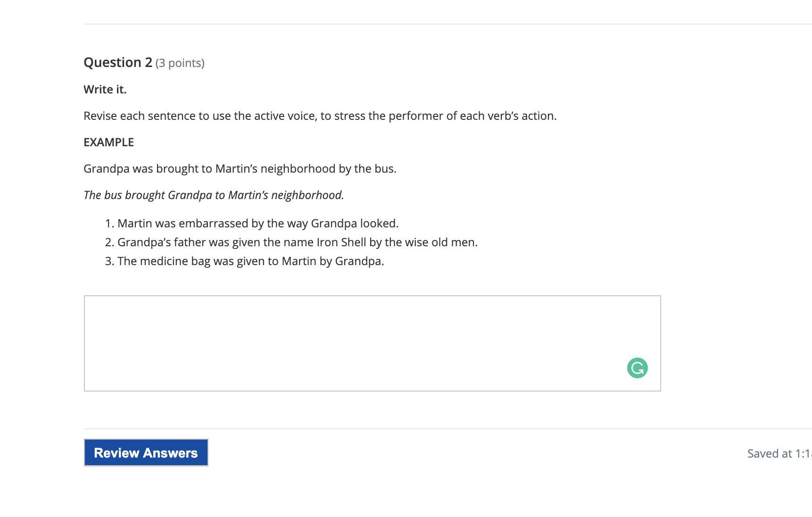Image resolution: width=812 pixels, height=517 pixels.
Task: Click sentence 3 about the medicine bag
Action: pyautogui.click(x=250, y=261)
